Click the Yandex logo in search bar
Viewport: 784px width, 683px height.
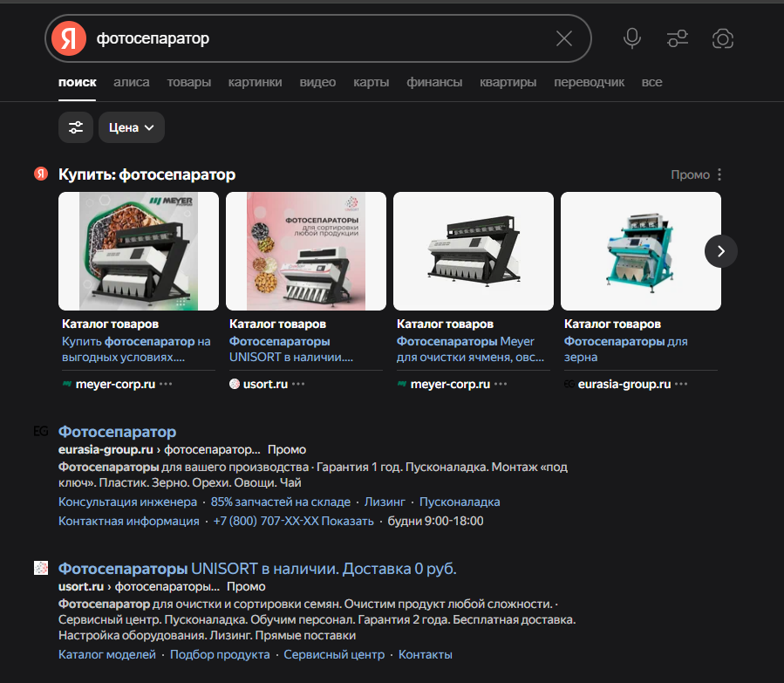point(69,38)
